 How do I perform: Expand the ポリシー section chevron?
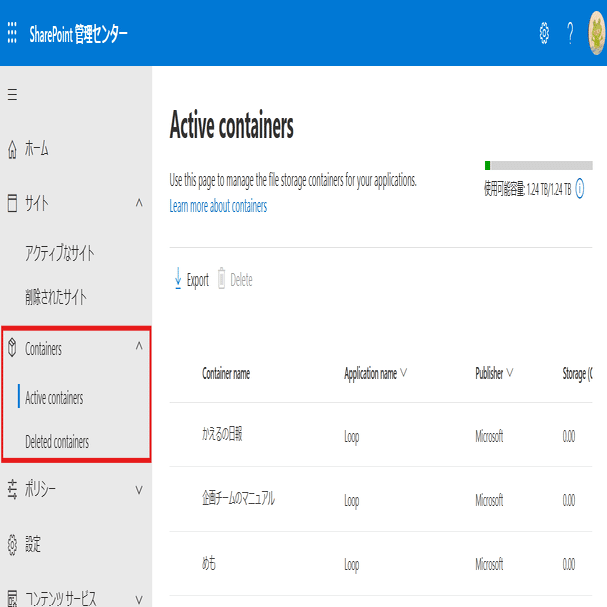138,490
